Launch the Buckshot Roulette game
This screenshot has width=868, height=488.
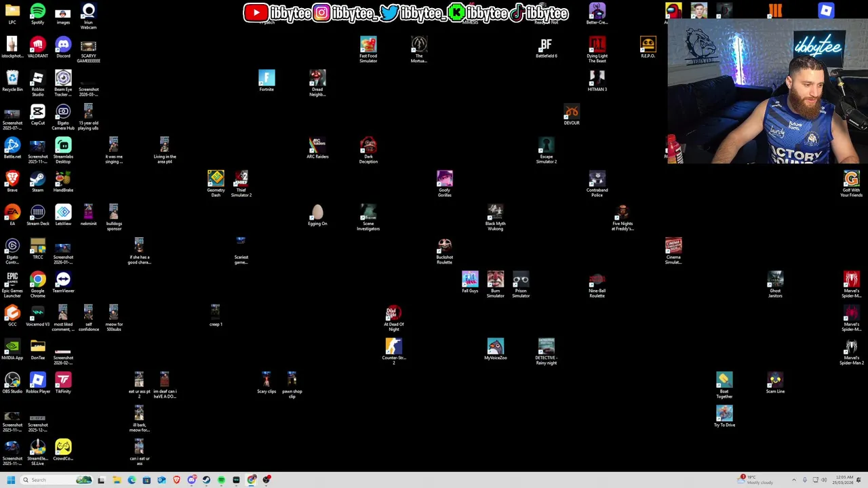click(444, 251)
